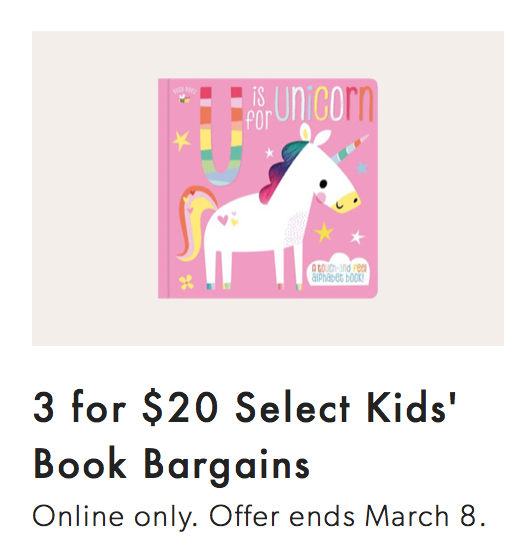This screenshot has height=548, width=526.
Task: Click the yellow star beside letter U
Action: tap(182, 141)
